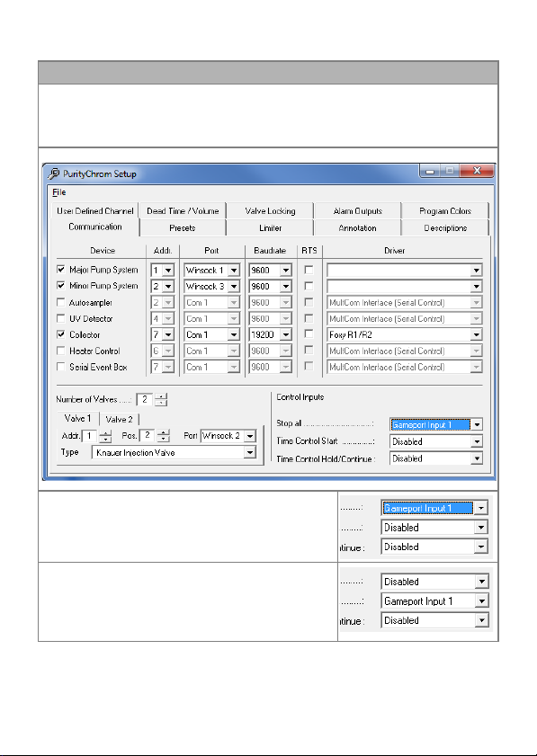This screenshot has width=537, height=756.
Task: Select the Valve 1 tab
Action: (x=77, y=419)
